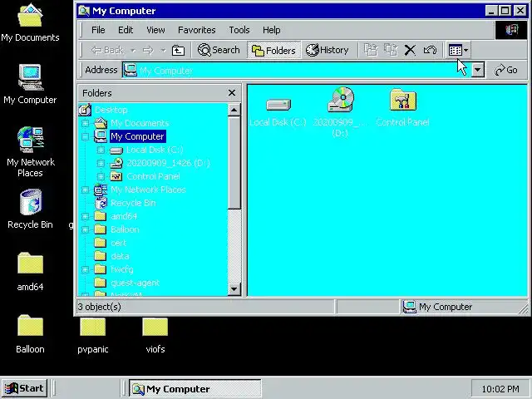532x399 pixels.
Task: Click My Computer status bar zone
Action: pos(464,307)
